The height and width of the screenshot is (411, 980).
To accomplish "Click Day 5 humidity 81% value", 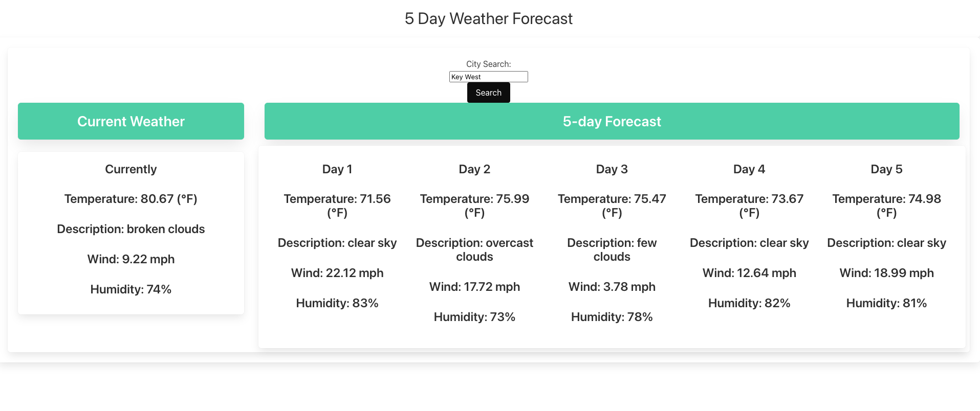I will pos(886,303).
